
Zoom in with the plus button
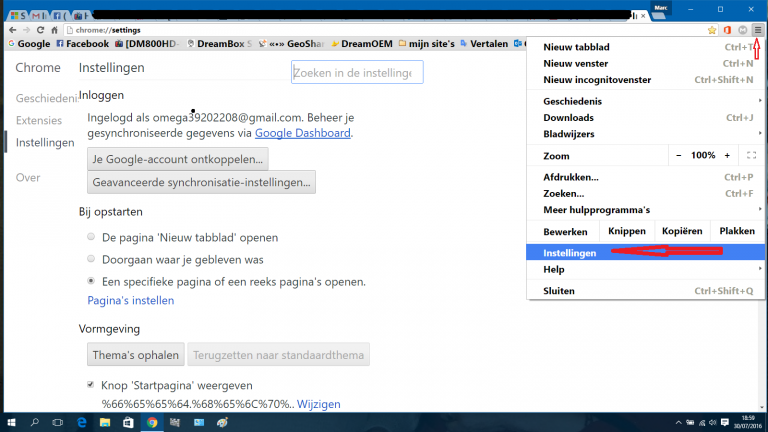[x=729, y=156]
